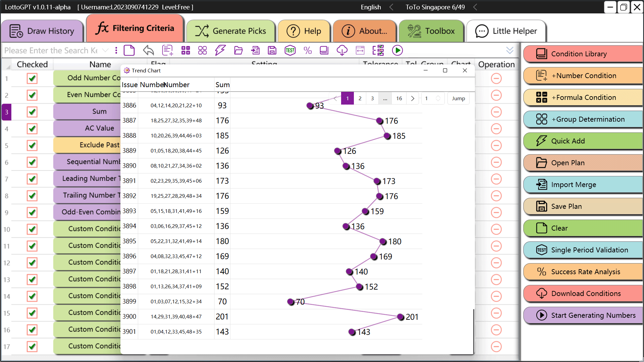Screen dimensions: 644x362
Task: Go to chart page 16
Action: [x=399, y=99]
